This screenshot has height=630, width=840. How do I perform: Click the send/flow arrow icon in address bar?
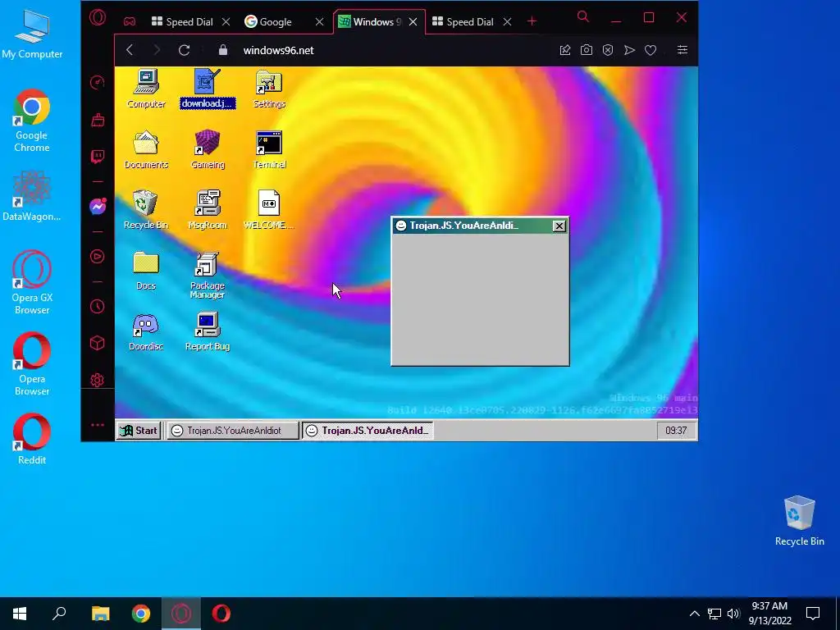(629, 50)
